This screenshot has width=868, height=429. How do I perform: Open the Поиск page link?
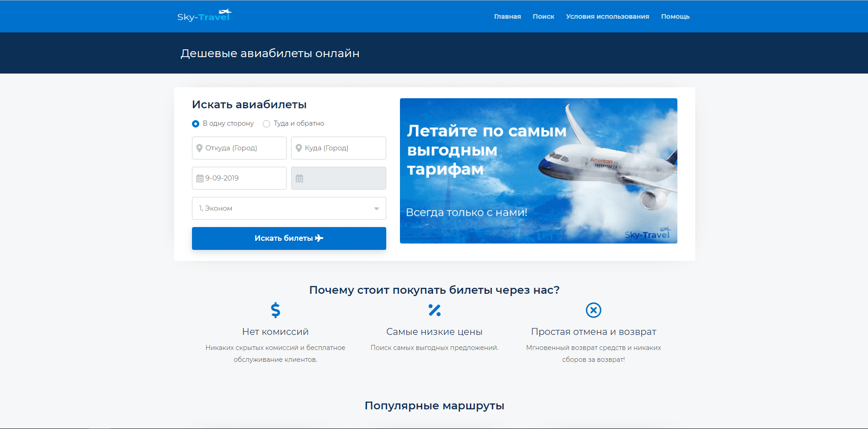543,16
